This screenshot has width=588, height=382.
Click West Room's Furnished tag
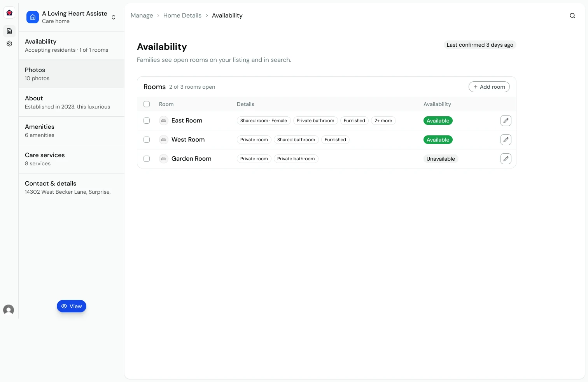tap(335, 140)
